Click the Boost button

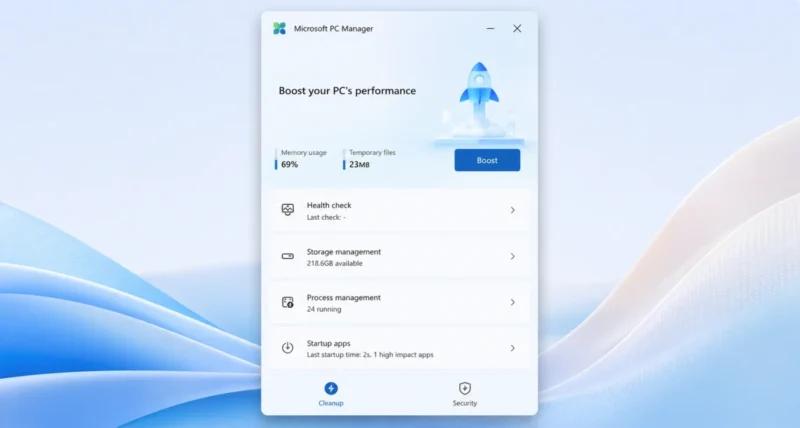pos(487,160)
